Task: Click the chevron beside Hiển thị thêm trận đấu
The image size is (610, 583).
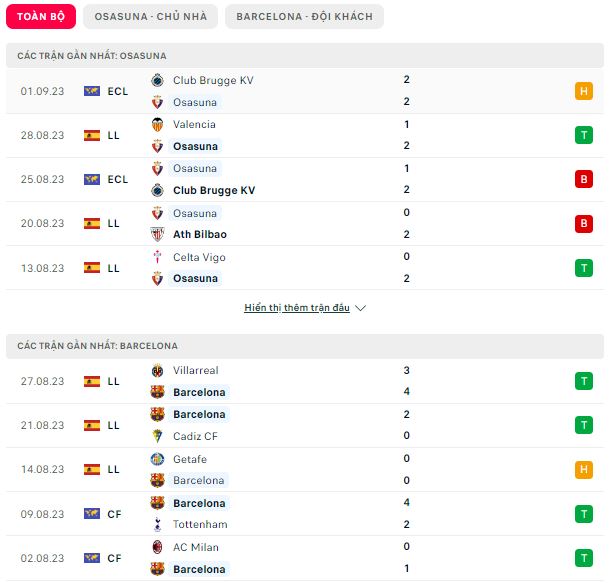Action: coord(361,308)
